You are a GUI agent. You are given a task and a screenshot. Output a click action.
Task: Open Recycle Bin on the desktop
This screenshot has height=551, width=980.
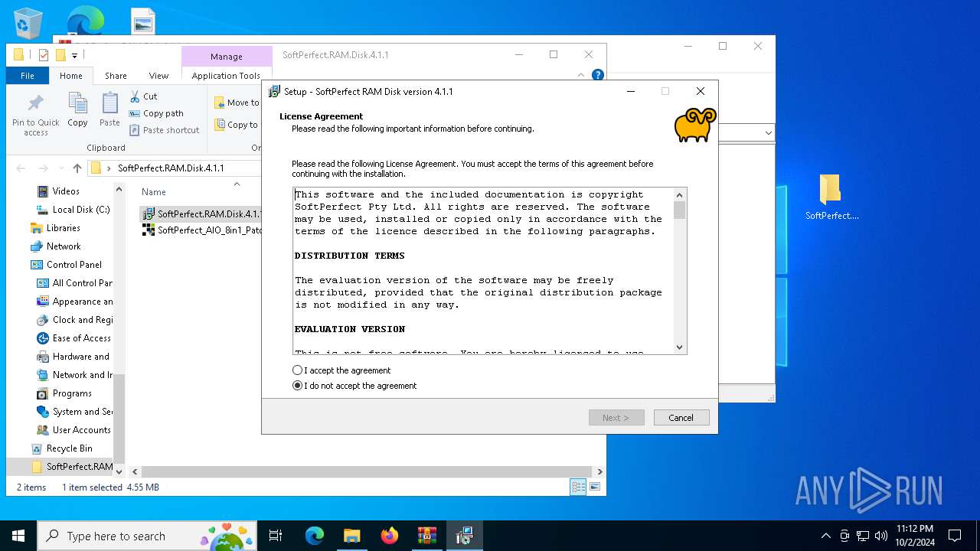click(28, 23)
